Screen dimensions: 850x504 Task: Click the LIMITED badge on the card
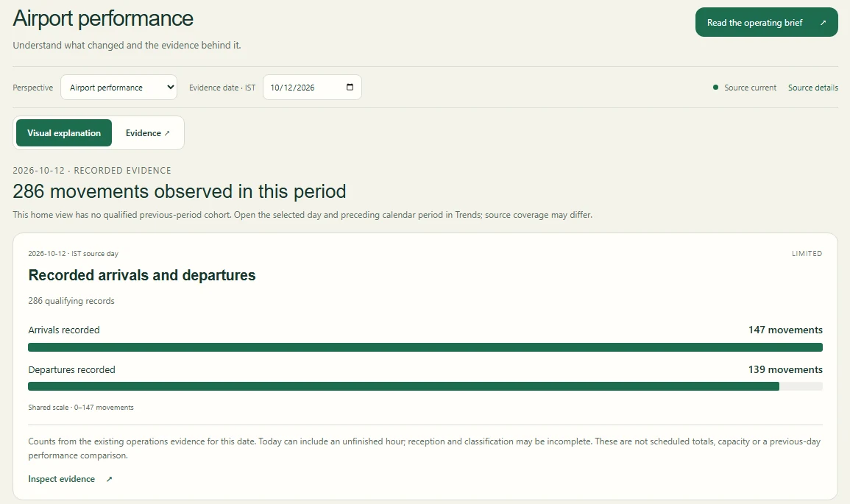[807, 254]
